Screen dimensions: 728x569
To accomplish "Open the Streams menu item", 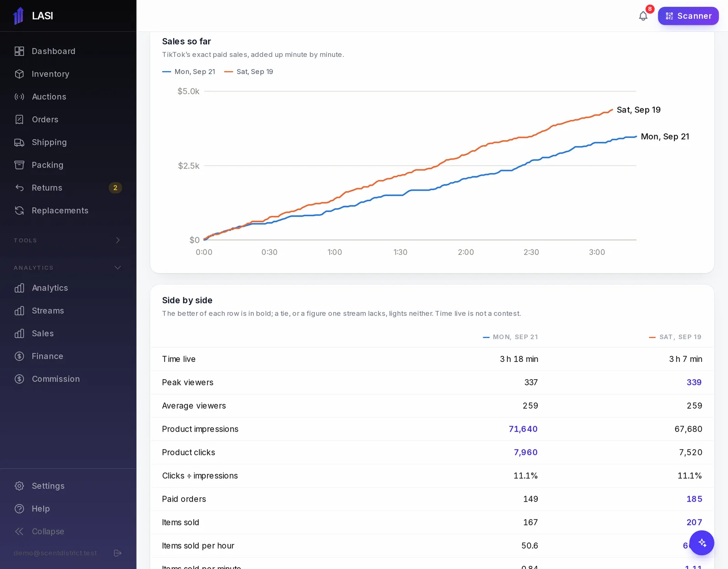I will pos(68,311).
